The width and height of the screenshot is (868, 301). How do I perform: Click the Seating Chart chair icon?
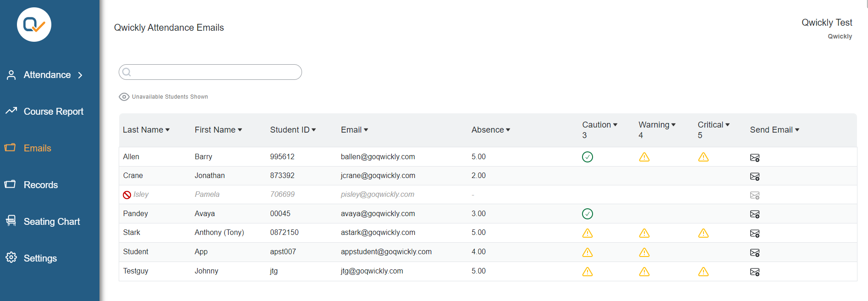point(11,221)
